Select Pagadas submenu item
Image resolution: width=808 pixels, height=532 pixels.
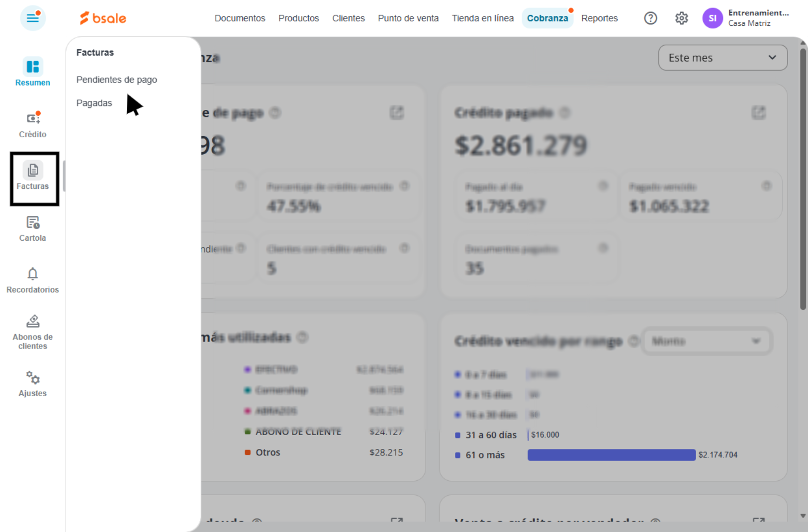(94, 103)
